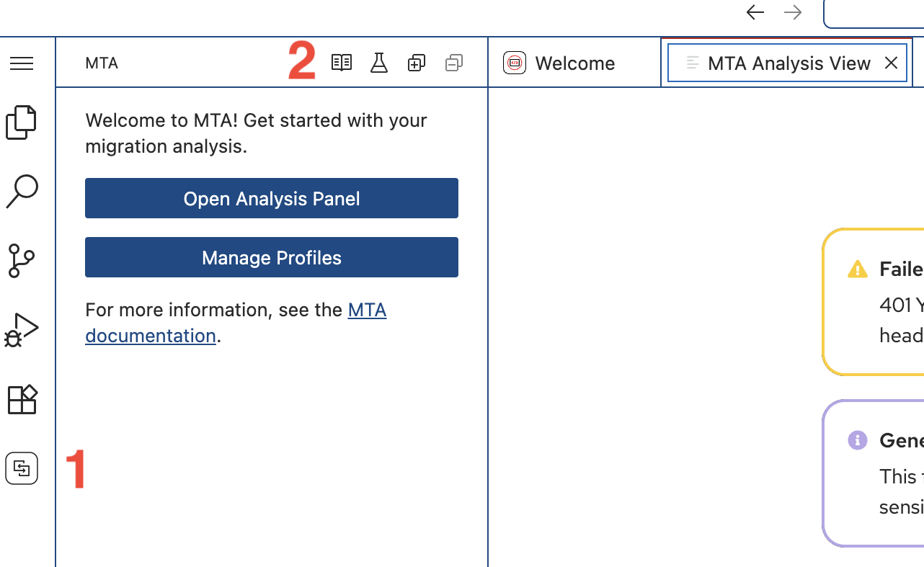Collapse all using the minus icon
This screenshot has width=924, height=567.
454,63
